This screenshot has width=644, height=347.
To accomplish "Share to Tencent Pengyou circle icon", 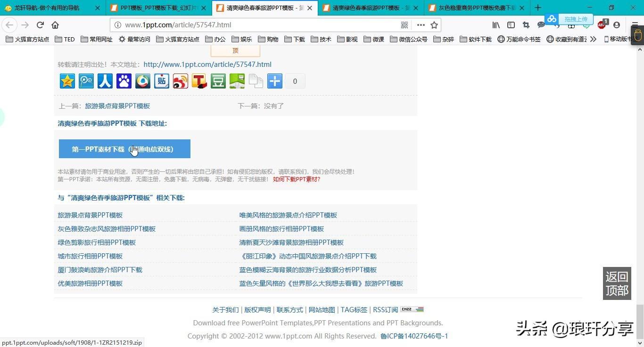I will pyautogui.click(x=143, y=81).
